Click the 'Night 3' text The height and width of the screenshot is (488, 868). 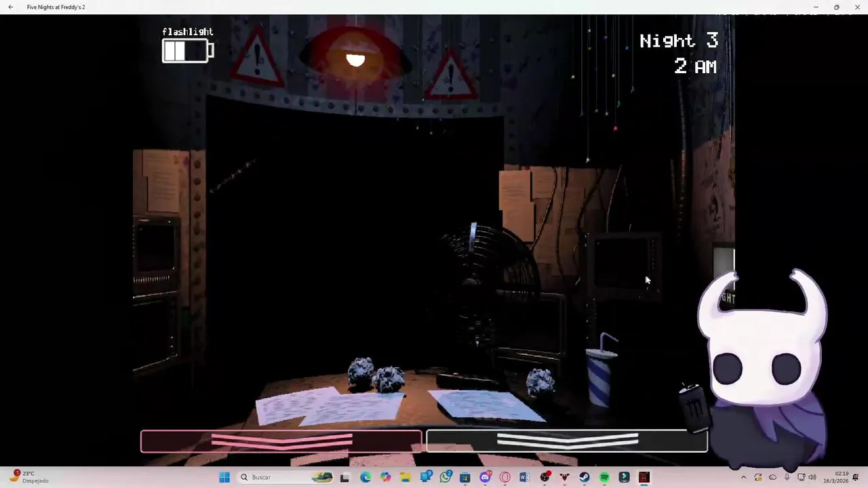[x=679, y=41]
